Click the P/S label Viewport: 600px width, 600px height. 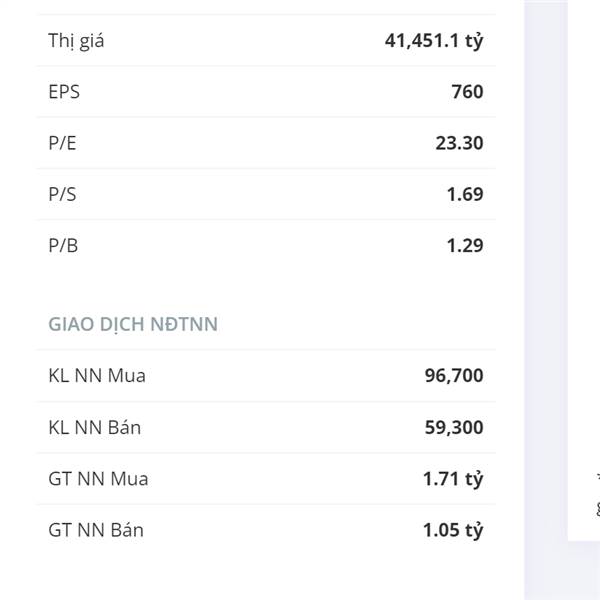62,194
